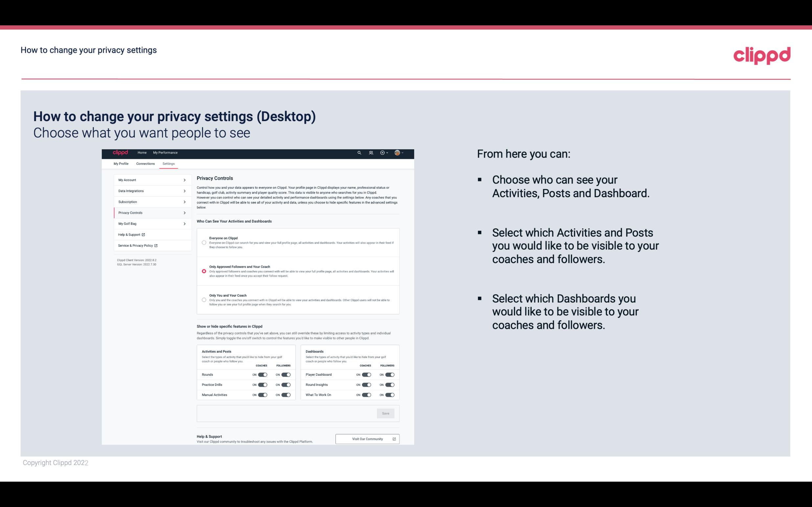This screenshot has width=812, height=507.
Task: Toggle Practice Drills visibility for Coaches off
Action: tap(262, 385)
